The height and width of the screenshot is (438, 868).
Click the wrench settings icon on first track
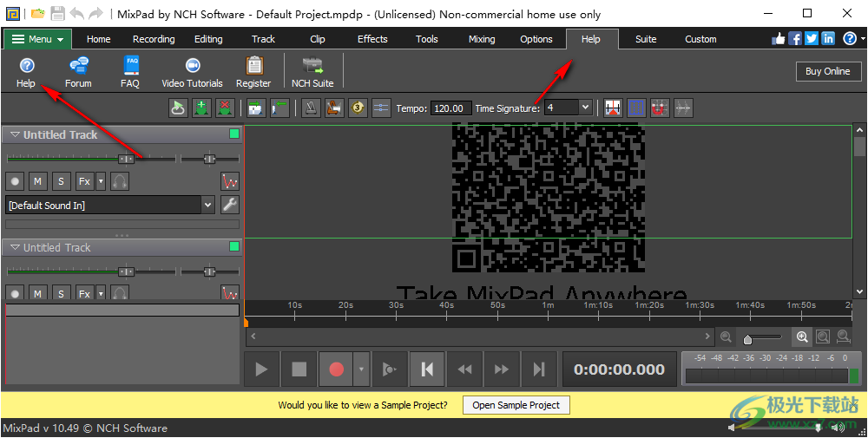[x=230, y=205]
